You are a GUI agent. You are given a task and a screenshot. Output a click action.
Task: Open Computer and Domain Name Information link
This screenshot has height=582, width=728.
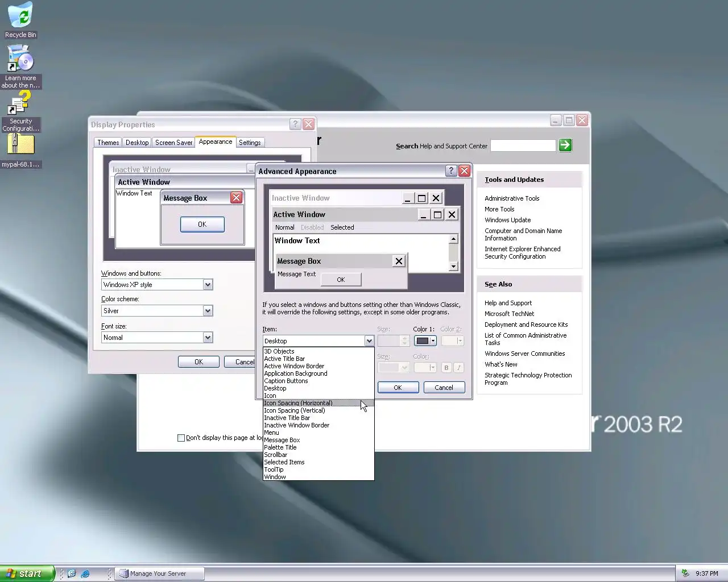[523, 235]
